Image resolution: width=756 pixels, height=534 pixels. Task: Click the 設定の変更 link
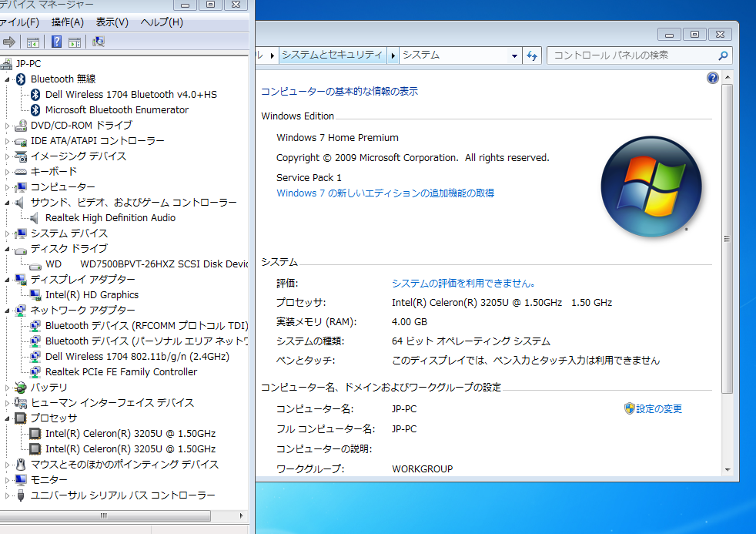[658, 408]
